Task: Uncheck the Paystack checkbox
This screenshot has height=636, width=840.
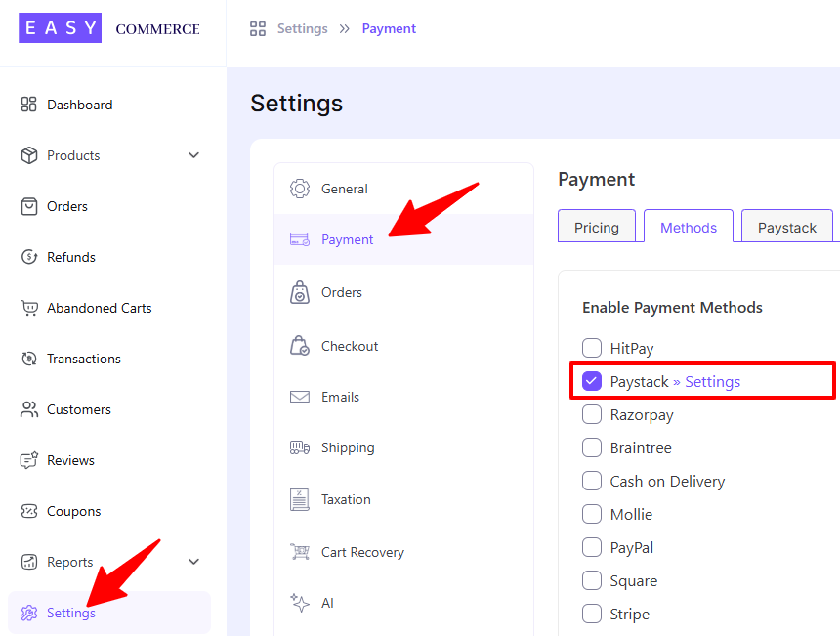Action: (592, 381)
